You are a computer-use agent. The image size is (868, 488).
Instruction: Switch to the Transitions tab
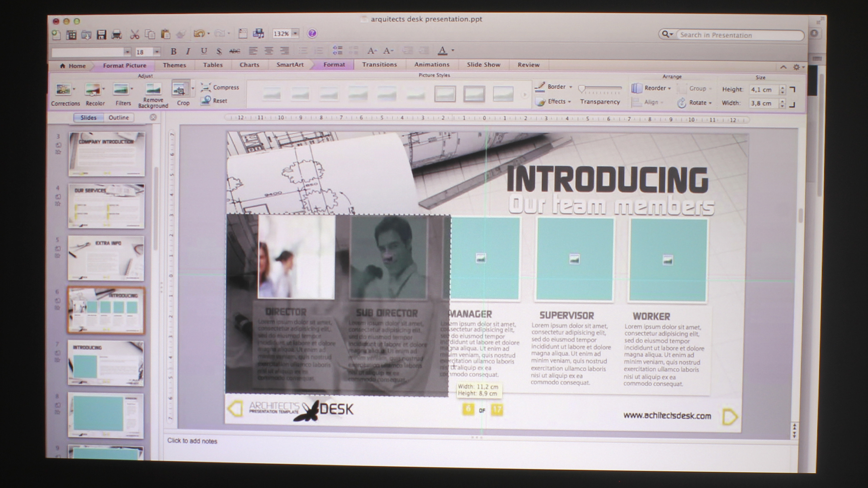[379, 65]
